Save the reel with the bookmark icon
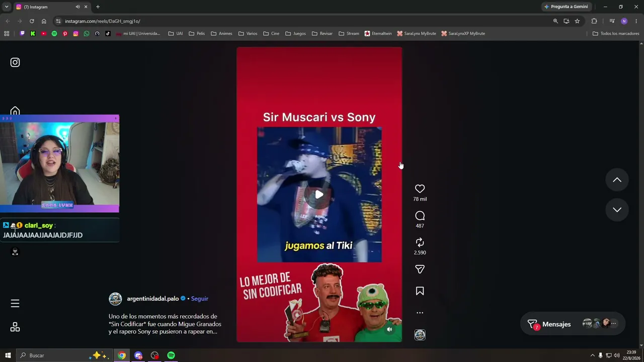644x362 pixels. click(x=420, y=291)
